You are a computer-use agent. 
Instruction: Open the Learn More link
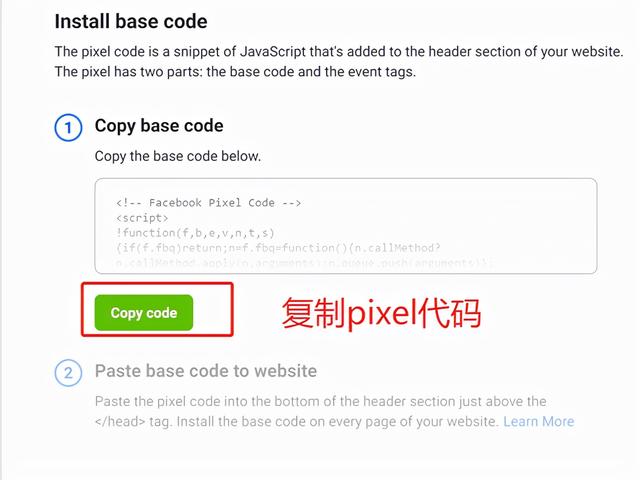(x=538, y=421)
